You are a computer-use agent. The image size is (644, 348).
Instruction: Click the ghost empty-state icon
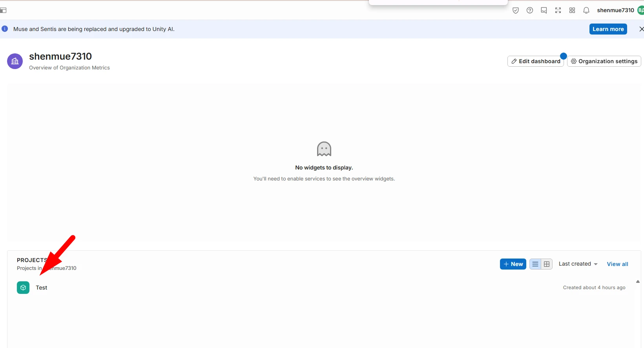tap(324, 149)
